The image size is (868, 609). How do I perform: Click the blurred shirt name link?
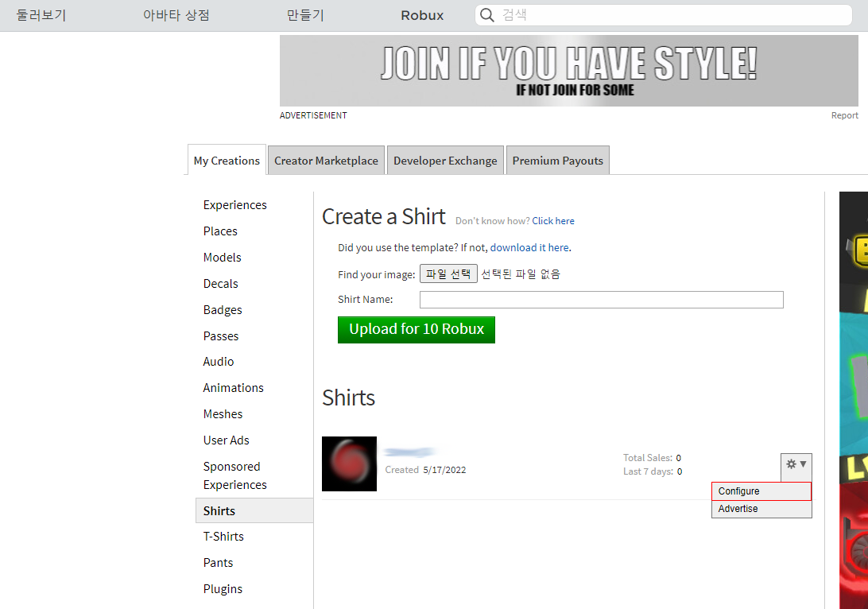409,452
